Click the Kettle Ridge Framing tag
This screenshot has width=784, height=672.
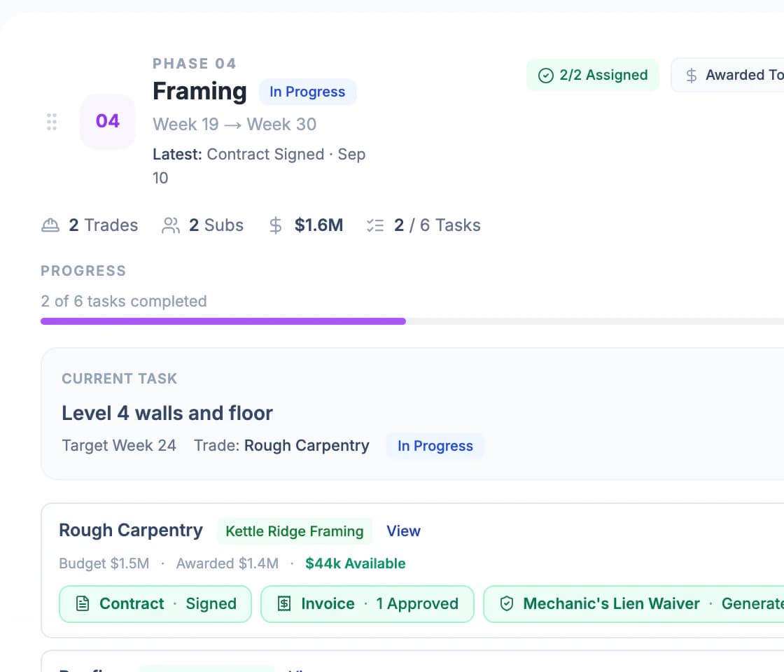click(295, 531)
